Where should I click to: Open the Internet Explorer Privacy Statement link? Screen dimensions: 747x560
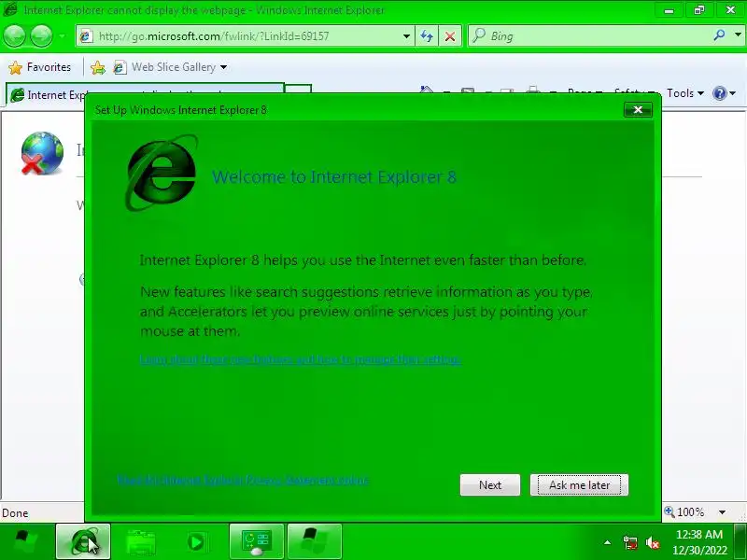243,480
